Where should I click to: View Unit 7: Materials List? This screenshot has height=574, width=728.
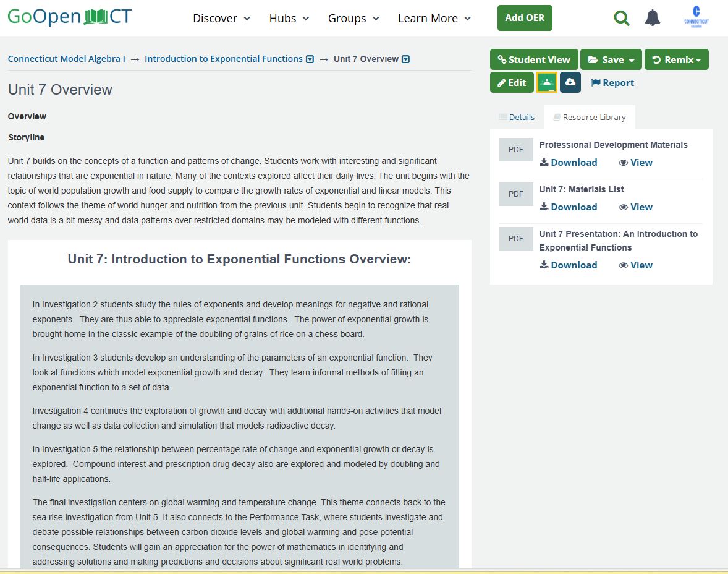click(635, 207)
